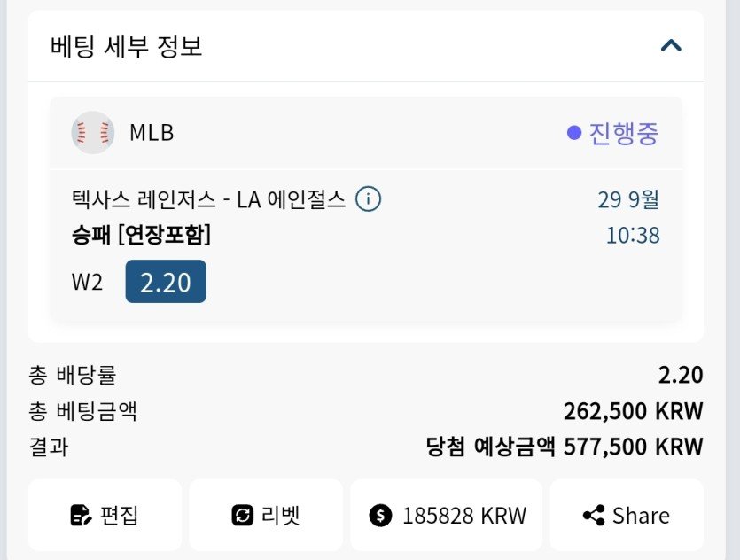
Task: Click the purple in-progress status dot
Action: click(x=574, y=133)
